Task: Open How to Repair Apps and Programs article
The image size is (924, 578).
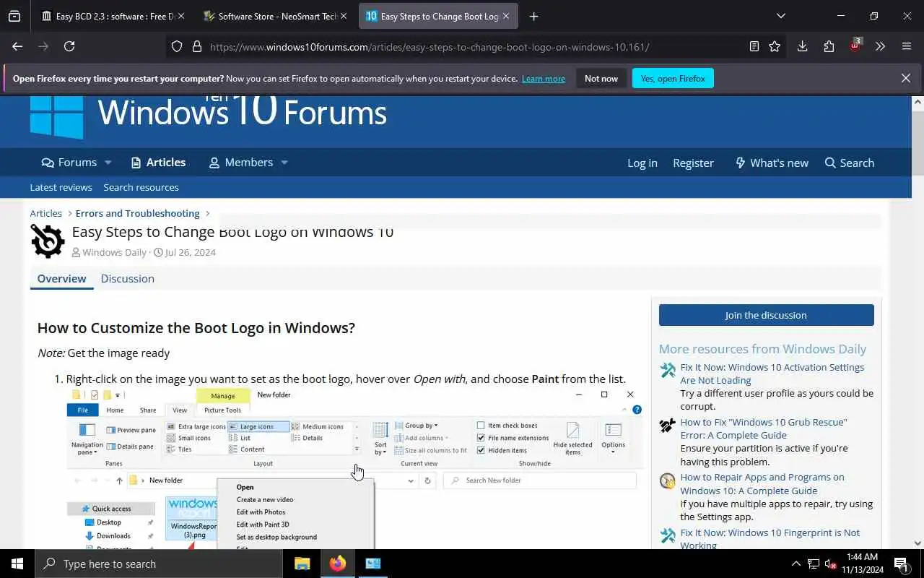Action: (x=762, y=484)
